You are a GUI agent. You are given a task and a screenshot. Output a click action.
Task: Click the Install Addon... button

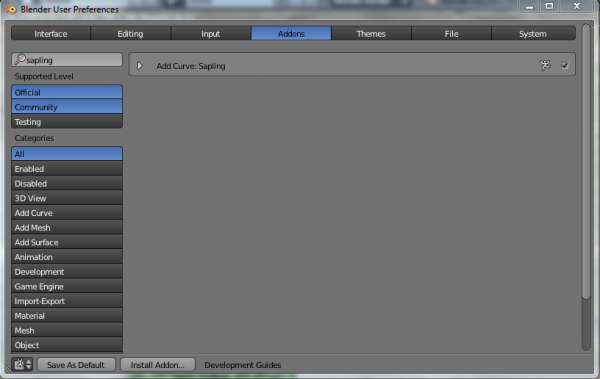point(158,364)
